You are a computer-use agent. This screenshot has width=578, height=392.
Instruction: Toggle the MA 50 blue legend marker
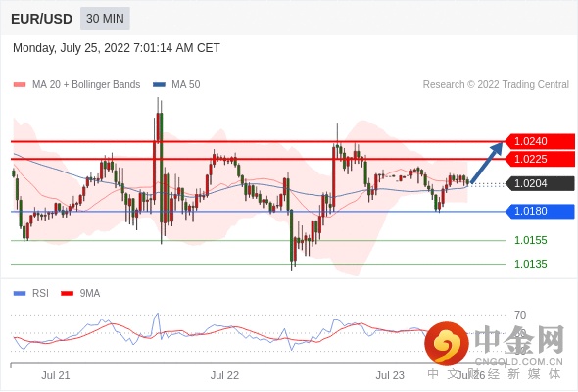[x=159, y=85]
